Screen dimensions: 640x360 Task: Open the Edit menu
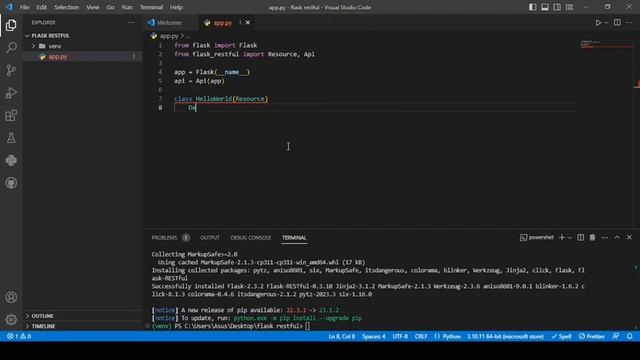click(42, 7)
